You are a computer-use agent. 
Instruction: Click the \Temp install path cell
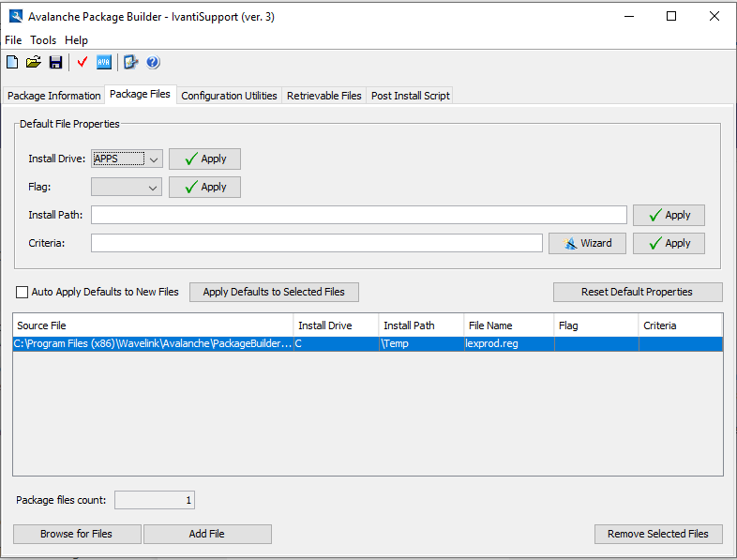pos(421,343)
